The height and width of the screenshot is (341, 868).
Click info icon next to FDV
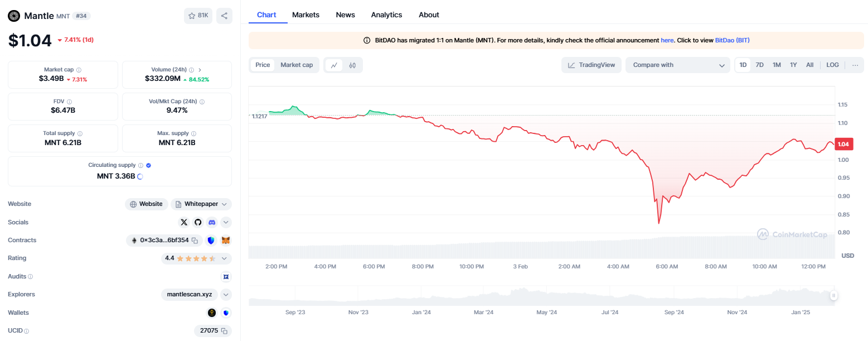pyautogui.click(x=71, y=102)
